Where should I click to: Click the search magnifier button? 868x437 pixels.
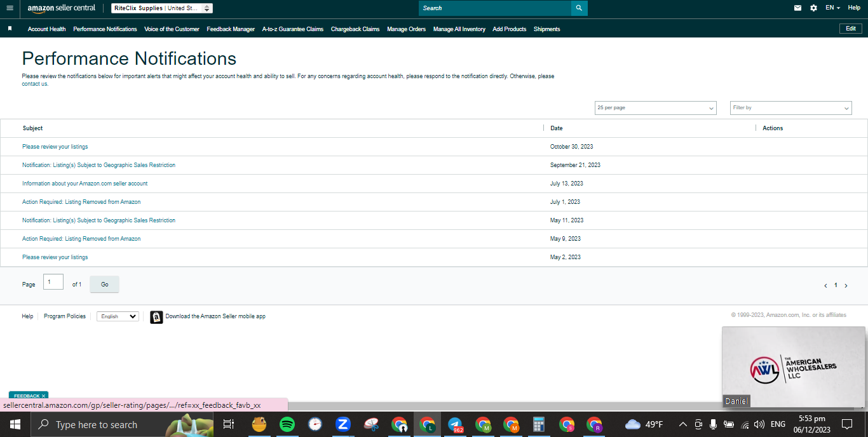coord(579,8)
